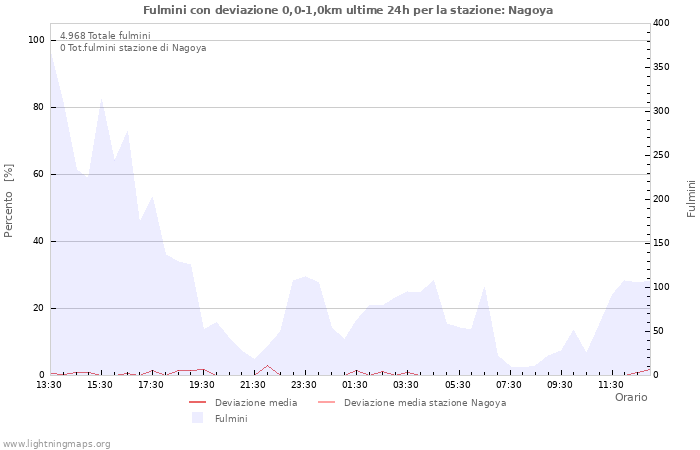Viewport: 700px width, 450px height.
Task: Click the 03:30 time axis label
Action: pos(406,384)
